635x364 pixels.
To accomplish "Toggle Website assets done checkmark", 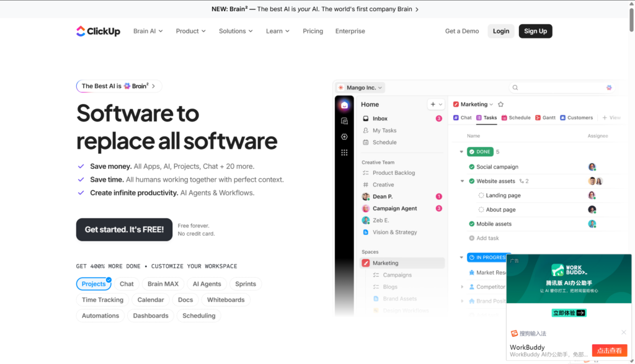I will pyautogui.click(x=472, y=182).
